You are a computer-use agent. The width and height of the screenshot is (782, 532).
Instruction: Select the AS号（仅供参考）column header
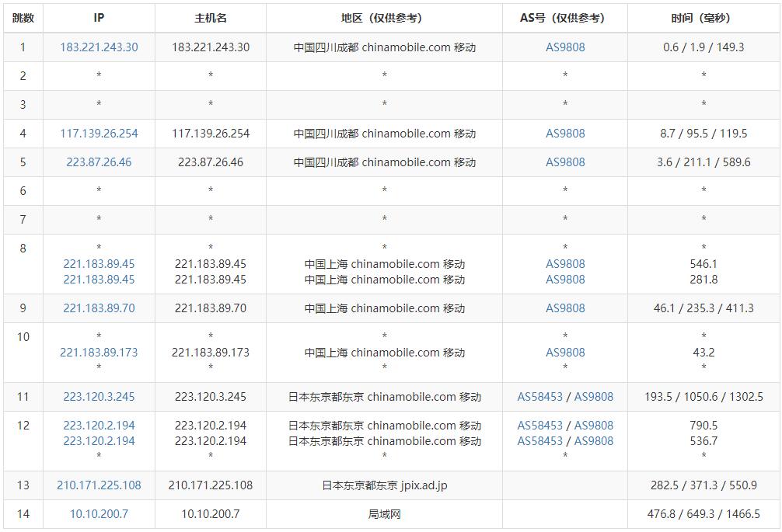pyautogui.click(x=565, y=18)
